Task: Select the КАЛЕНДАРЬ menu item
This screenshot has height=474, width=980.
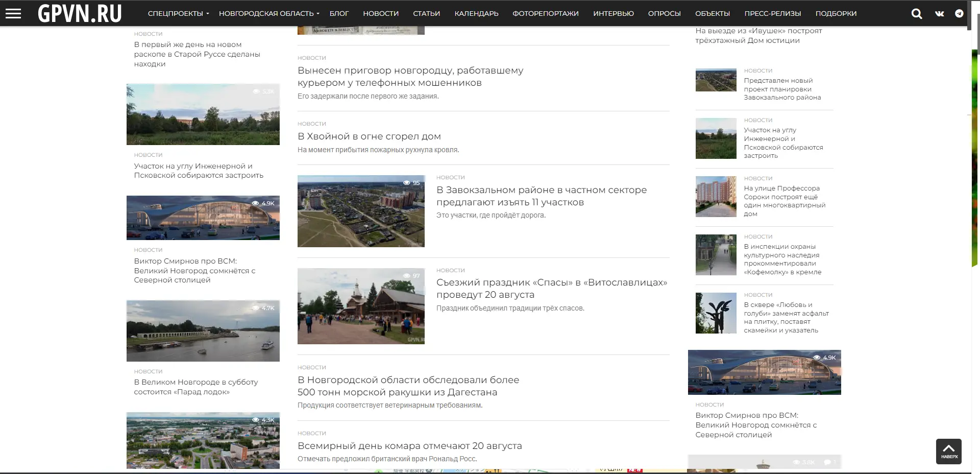Action: [476, 14]
